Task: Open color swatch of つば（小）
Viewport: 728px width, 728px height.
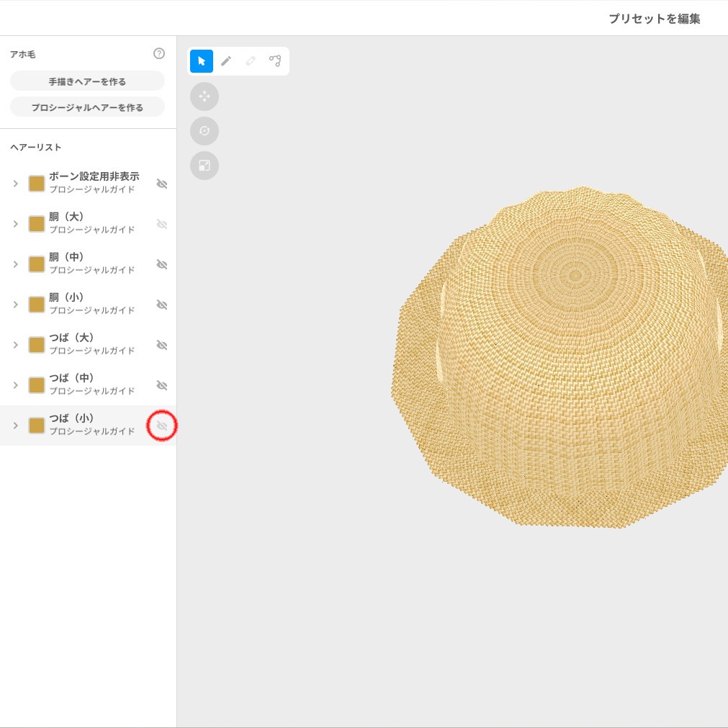Action: [x=36, y=426]
